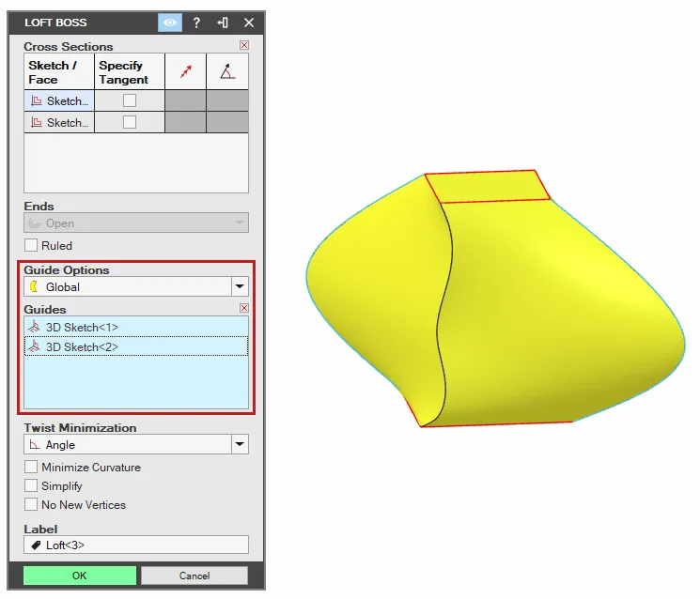
Task: Enable Specify Tangent for second sketch
Action: [130, 122]
